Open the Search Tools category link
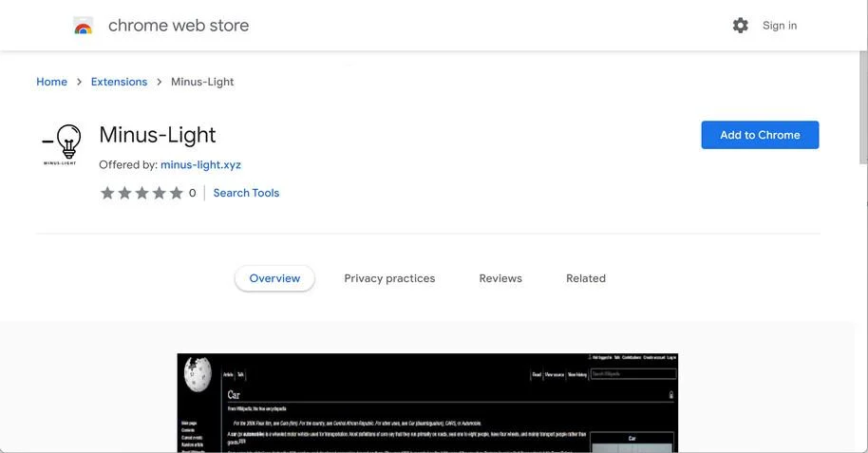Image resolution: width=868 pixels, height=453 pixels. point(246,193)
